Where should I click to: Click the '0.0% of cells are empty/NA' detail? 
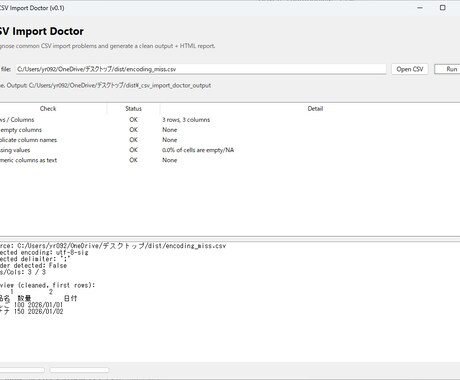(x=198, y=150)
